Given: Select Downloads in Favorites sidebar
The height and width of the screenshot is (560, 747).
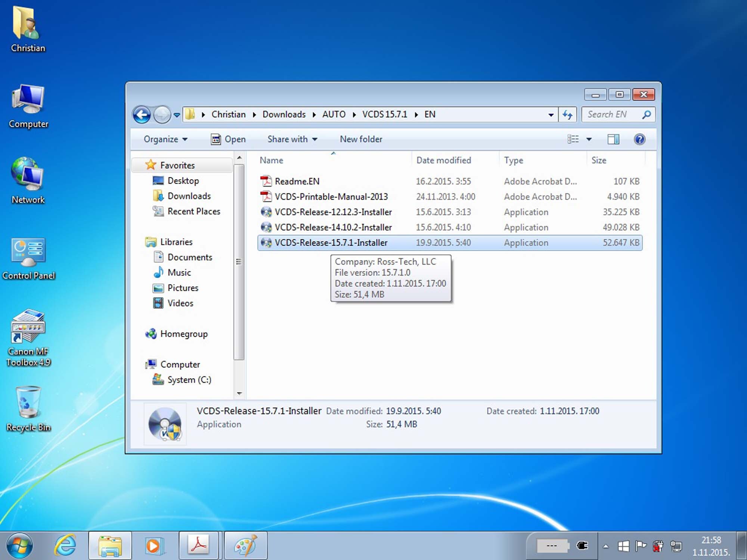Looking at the screenshot, I should 189,196.
